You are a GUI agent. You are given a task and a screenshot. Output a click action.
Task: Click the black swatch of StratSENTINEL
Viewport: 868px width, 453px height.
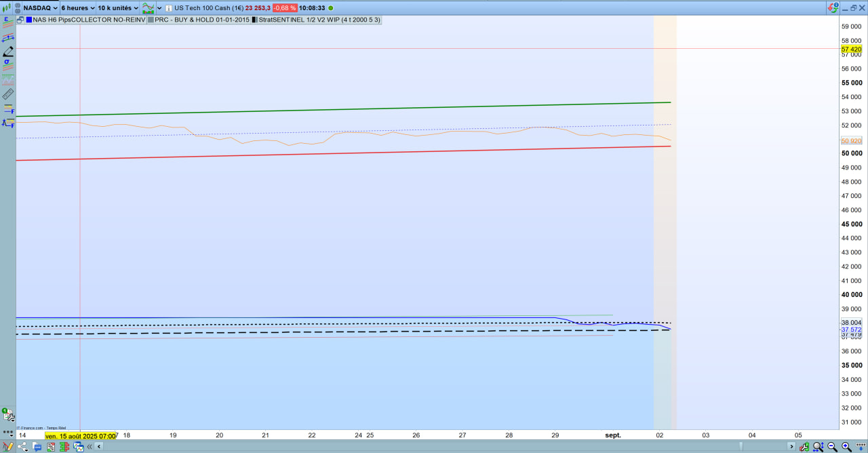tap(254, 20)
